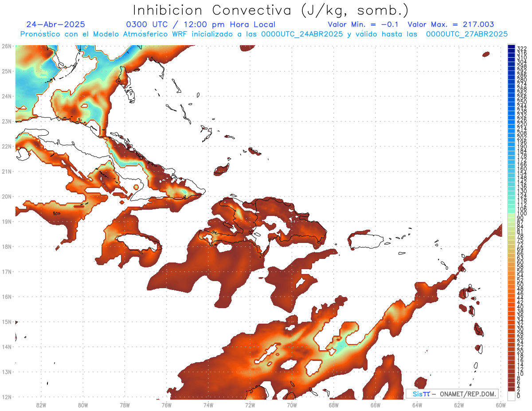Click the "17N" latitude axis label
Viewport: 532px width, 411px height.
(x=6, y=271)
